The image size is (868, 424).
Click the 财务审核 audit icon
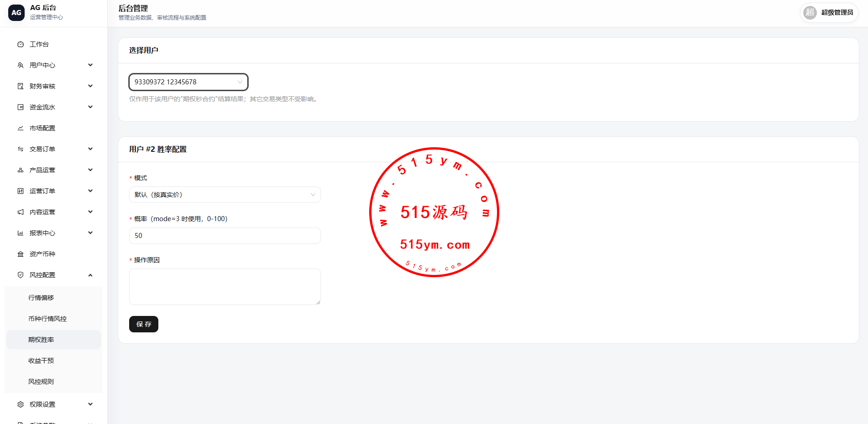click(x=21, y=86)
